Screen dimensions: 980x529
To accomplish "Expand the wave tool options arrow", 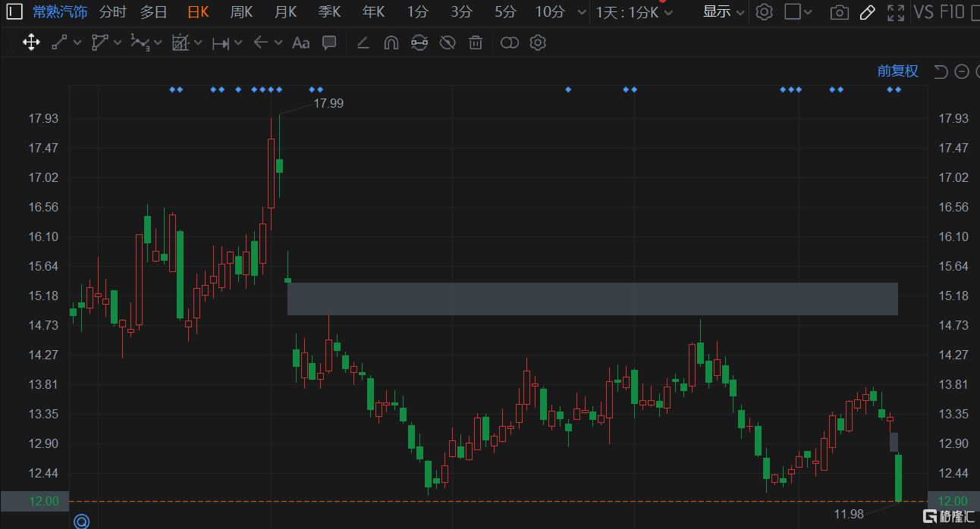I will [x=158, y=43].
